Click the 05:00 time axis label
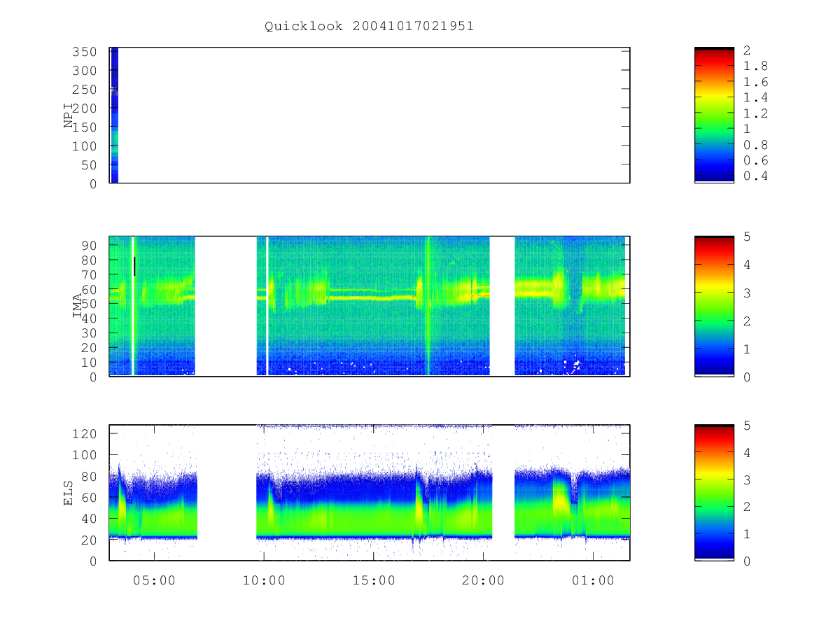Viewport: 840px width, 630px height. point(153,581)
